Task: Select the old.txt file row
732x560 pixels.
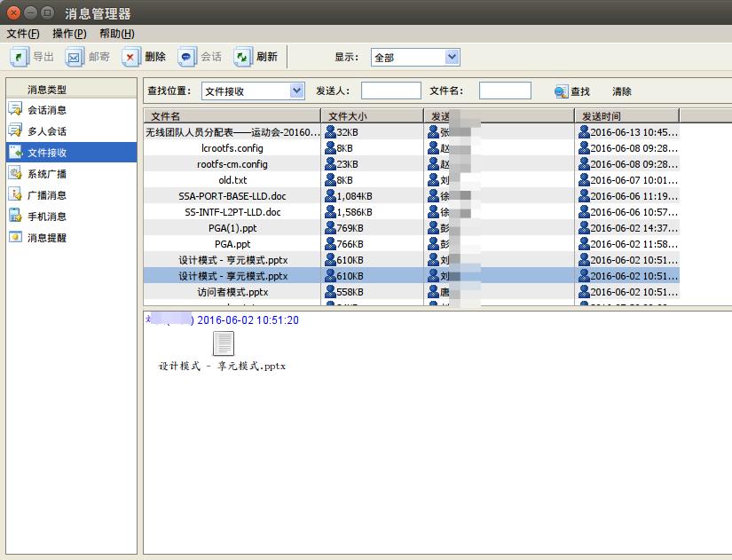Action: click(x=232, y=180)
